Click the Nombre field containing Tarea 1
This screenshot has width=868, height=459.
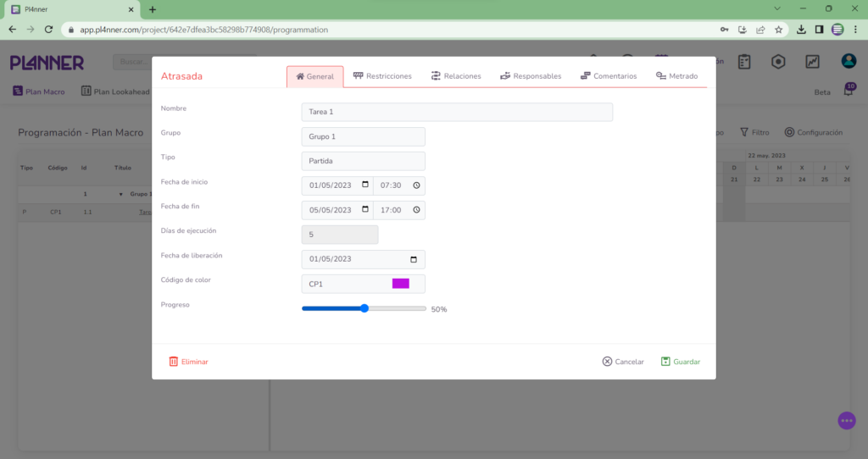click(456, 112)
